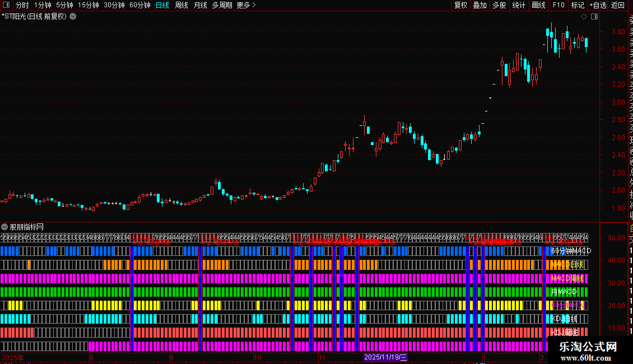Viewport: 633px width, 364px height.
Task: Select the 30分钟 period tab
Action: (114, 5)
